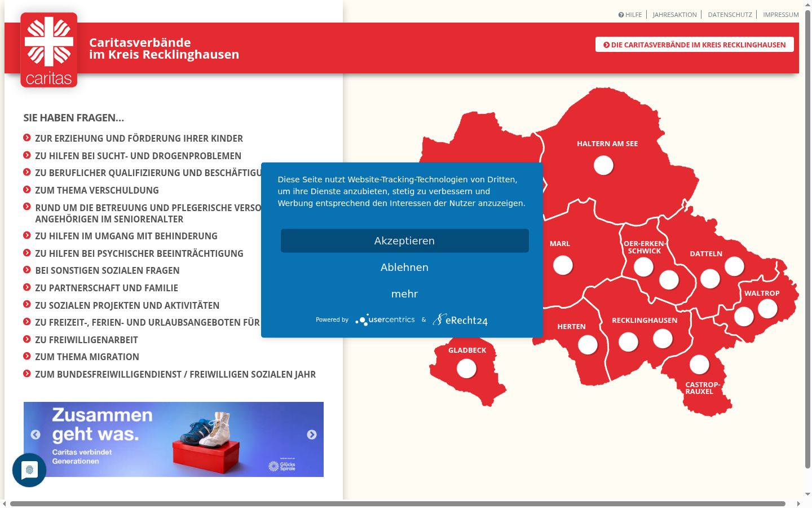Click the vertical scrollbar up arrow
The image size is (812, 508).
[807, 5]
